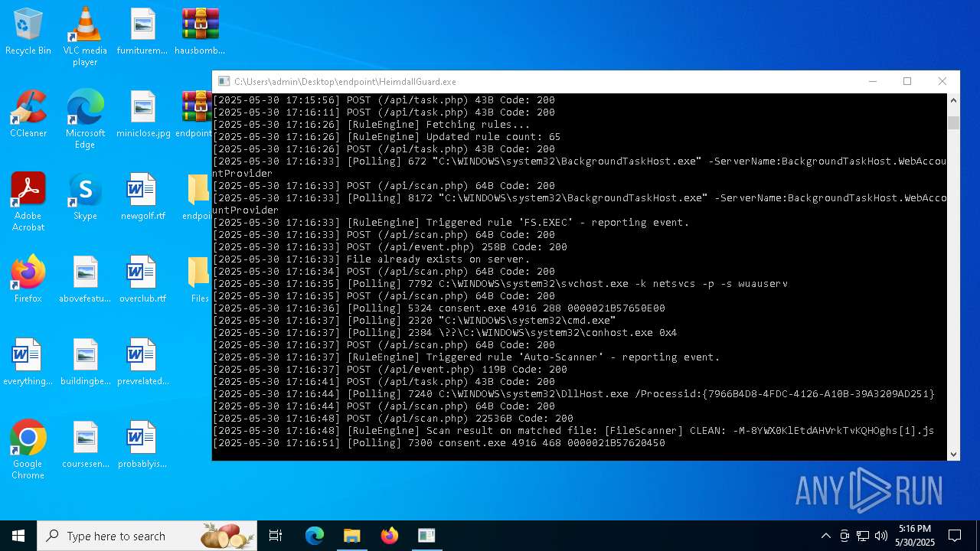This screenshot has height=551, width=980.
Task: Click the 'File already exists on server.' line
Action: point(371,259)
